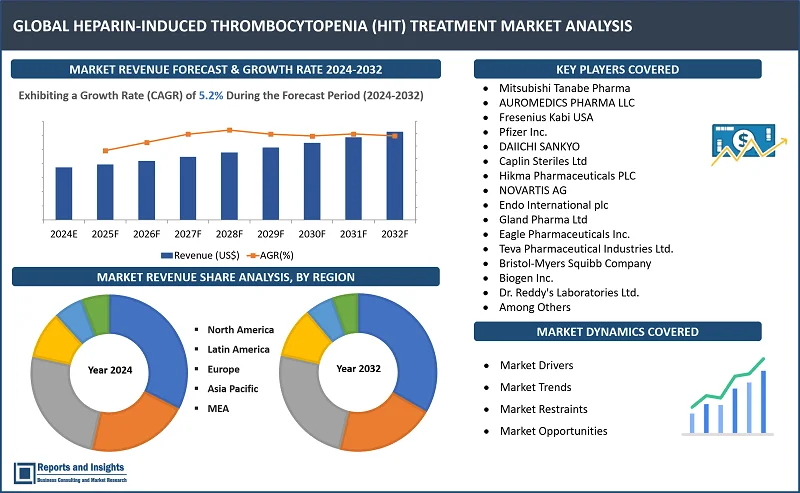
Task: Click the 2031F axis label
Action: (x=353, y=234)
